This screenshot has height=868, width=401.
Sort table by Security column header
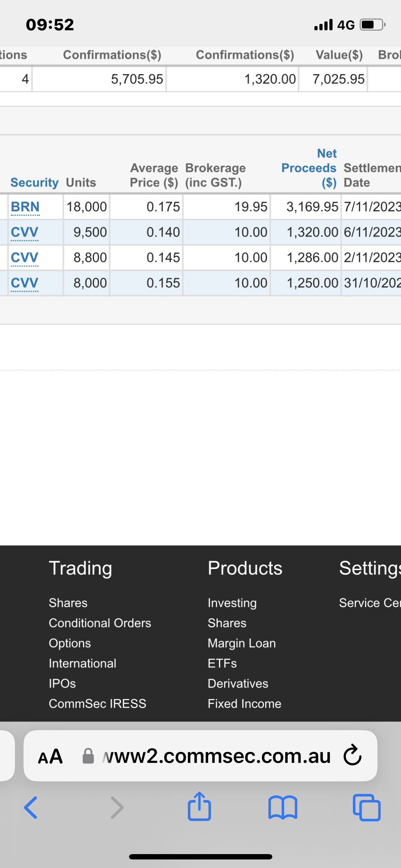click(34, 182)
